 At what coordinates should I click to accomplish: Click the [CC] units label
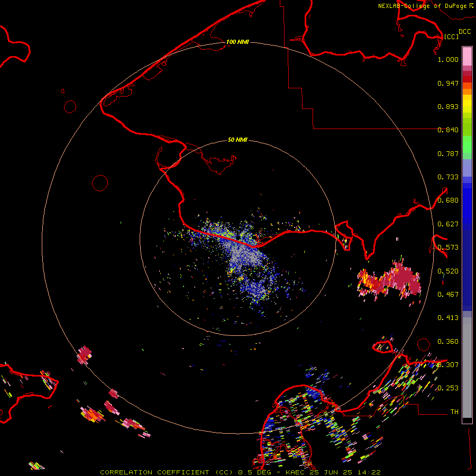(x=451, y=36)
